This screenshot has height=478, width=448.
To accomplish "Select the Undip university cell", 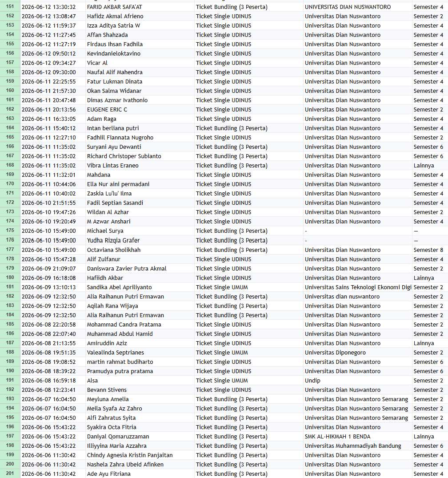I will pos(358,380).
